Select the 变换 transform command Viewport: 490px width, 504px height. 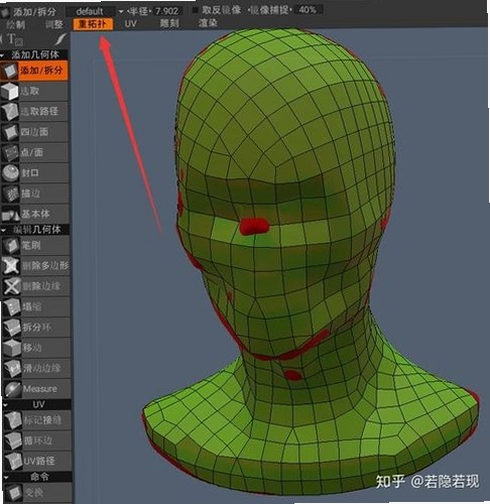coord(38,492)
